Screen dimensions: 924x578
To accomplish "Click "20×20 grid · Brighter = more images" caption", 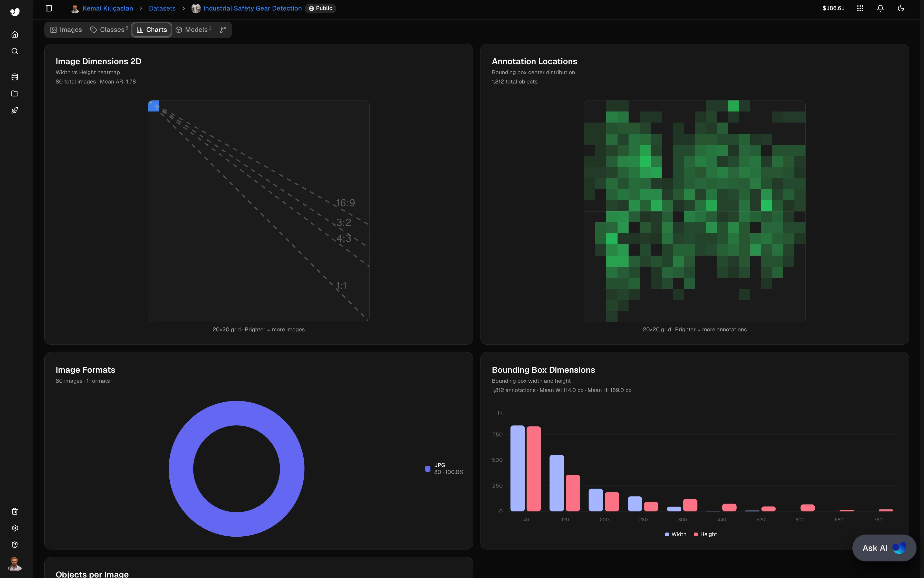I will click(258, 330).
